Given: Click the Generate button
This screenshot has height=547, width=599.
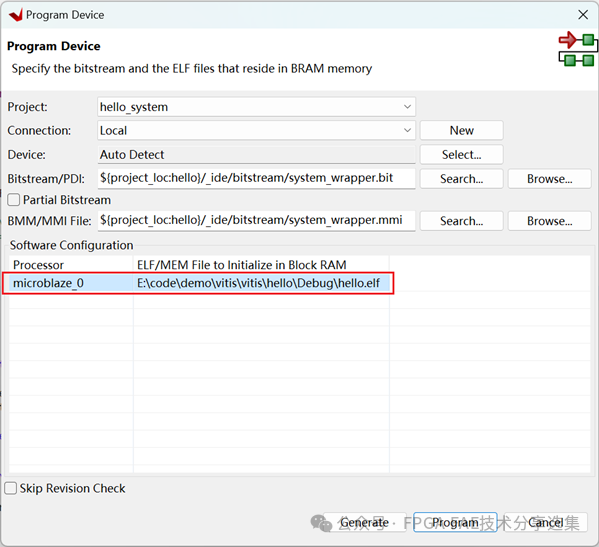Looking at the screenshot, I should [364, 522].
